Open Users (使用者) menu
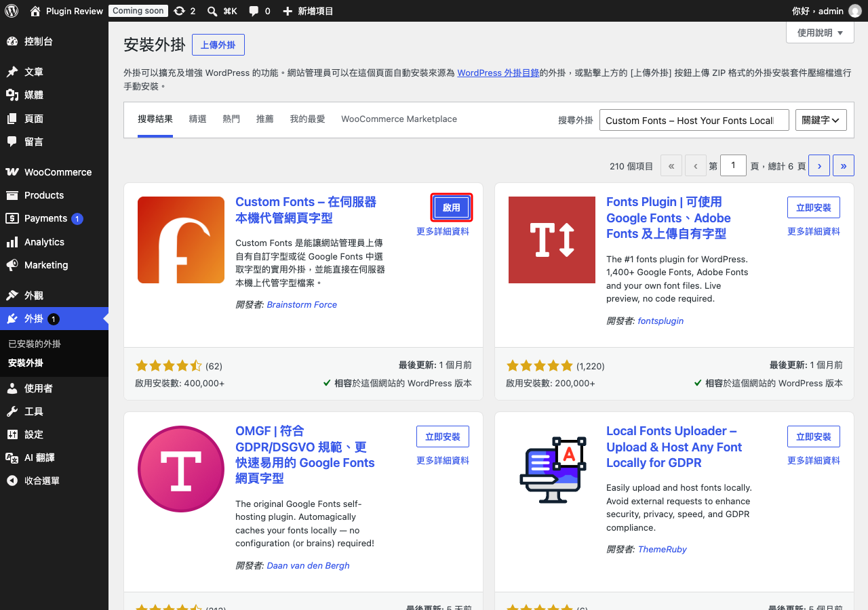 [54, 388]
